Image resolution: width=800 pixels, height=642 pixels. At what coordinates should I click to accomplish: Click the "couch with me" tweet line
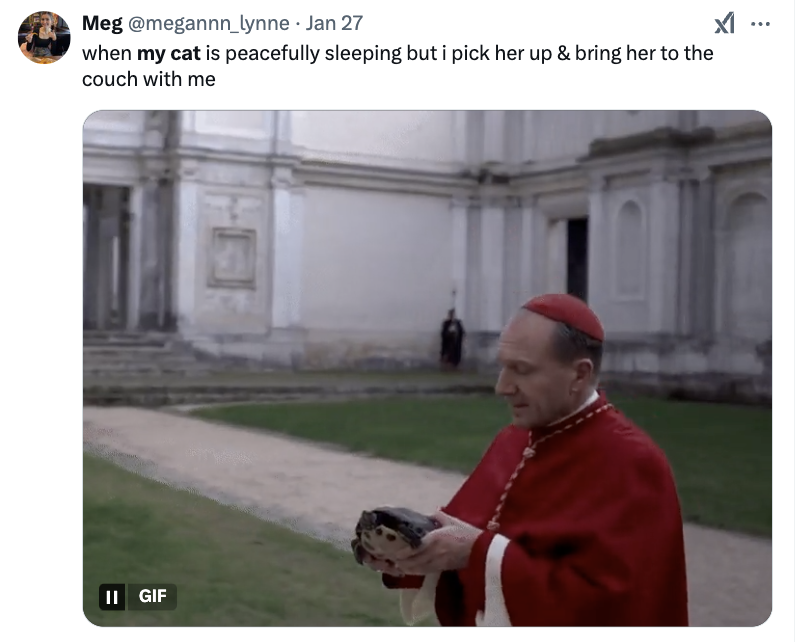click(149, 79)
